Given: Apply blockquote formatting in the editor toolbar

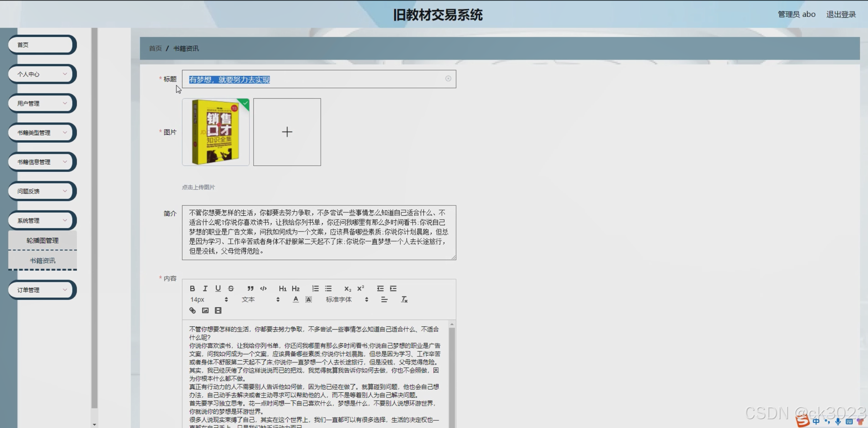Looking at the screenshot, I should tap(250, 288).
